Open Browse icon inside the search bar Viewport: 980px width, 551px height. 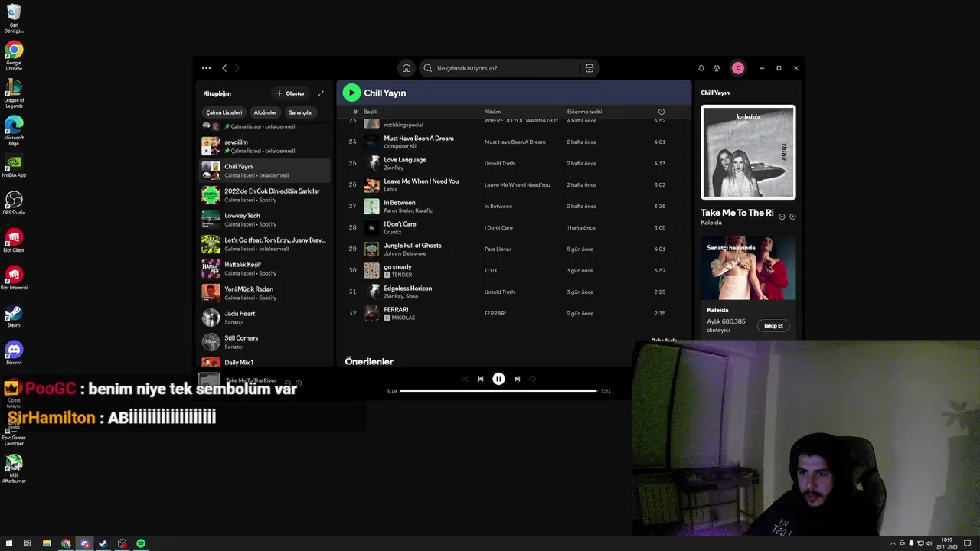tap(590, 68)
